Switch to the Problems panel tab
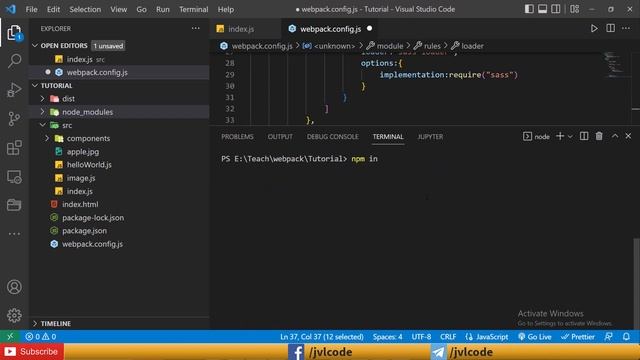640x360 pixels. coord(237,137)
